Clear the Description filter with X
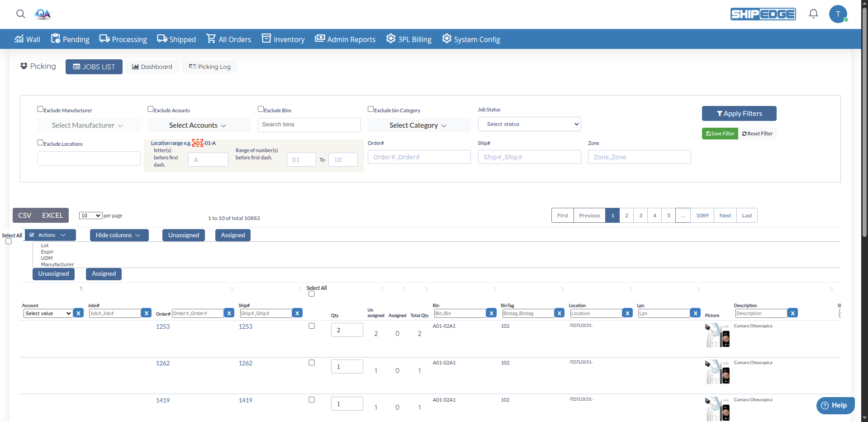This screenshot has height=422, width=868. click(x=792, y=313)
